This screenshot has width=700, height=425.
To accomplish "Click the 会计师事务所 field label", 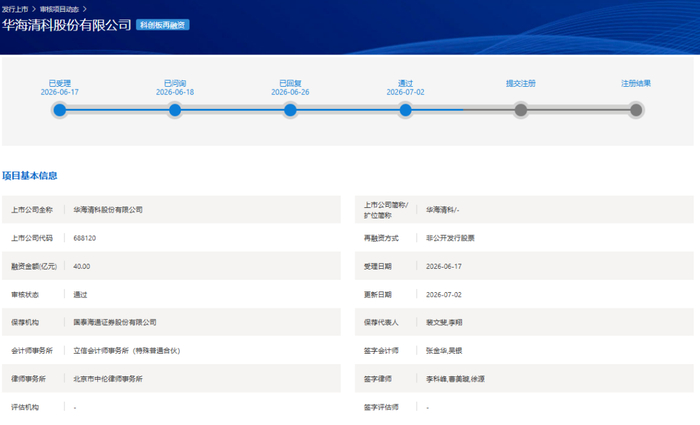I will (32, 351).
